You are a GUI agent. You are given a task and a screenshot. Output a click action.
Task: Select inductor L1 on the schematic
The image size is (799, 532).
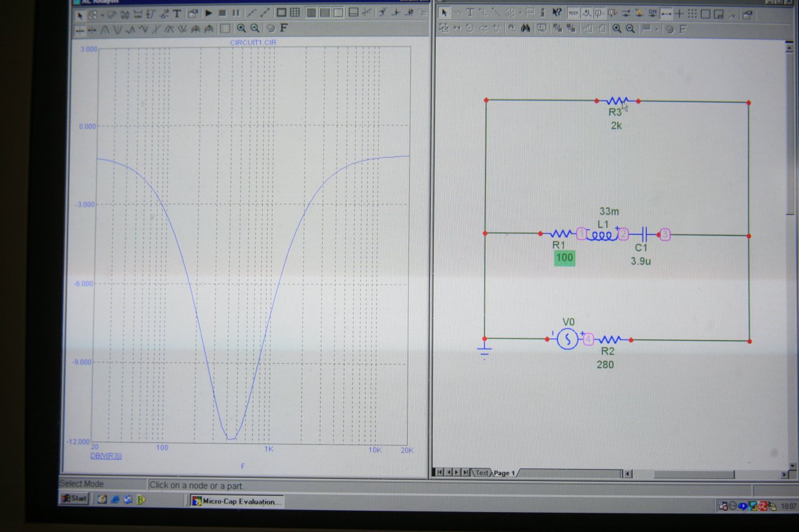tap(602, 235)
